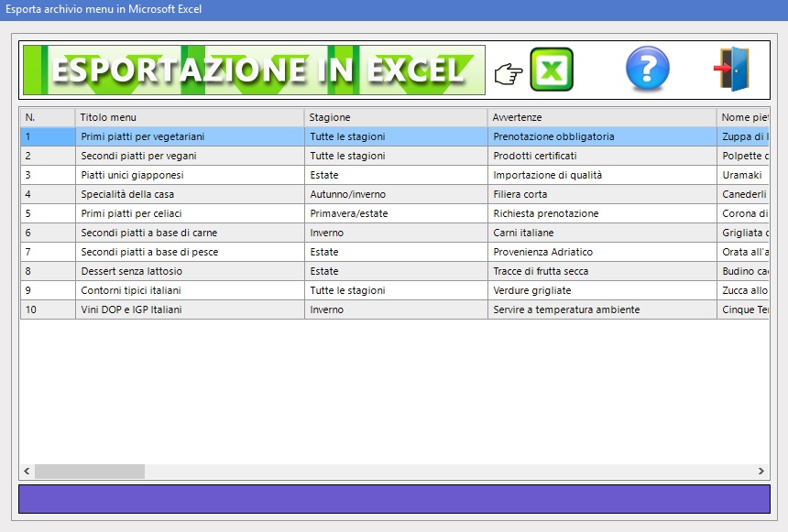The image size is (788, 532).
Task: Click the Richiesta prenotazione cell
Action: pyautogui.click(x=602, y=213)
